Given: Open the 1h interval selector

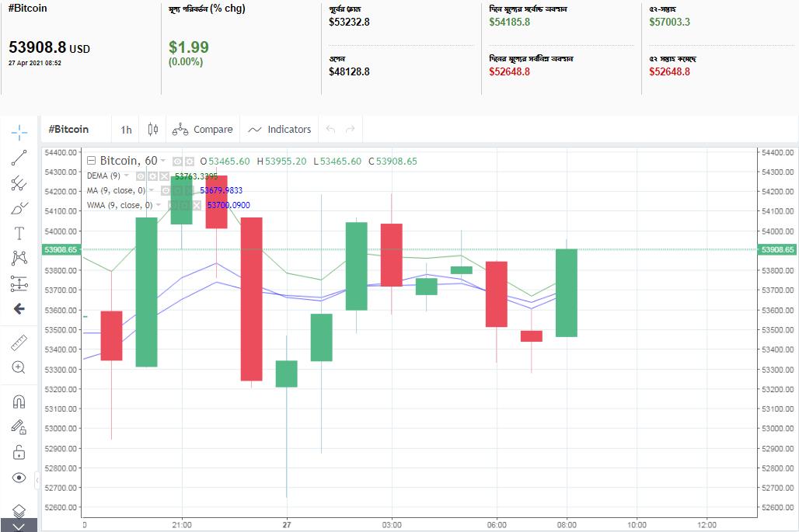Looking at the screenshot, I should pos(126,130).
